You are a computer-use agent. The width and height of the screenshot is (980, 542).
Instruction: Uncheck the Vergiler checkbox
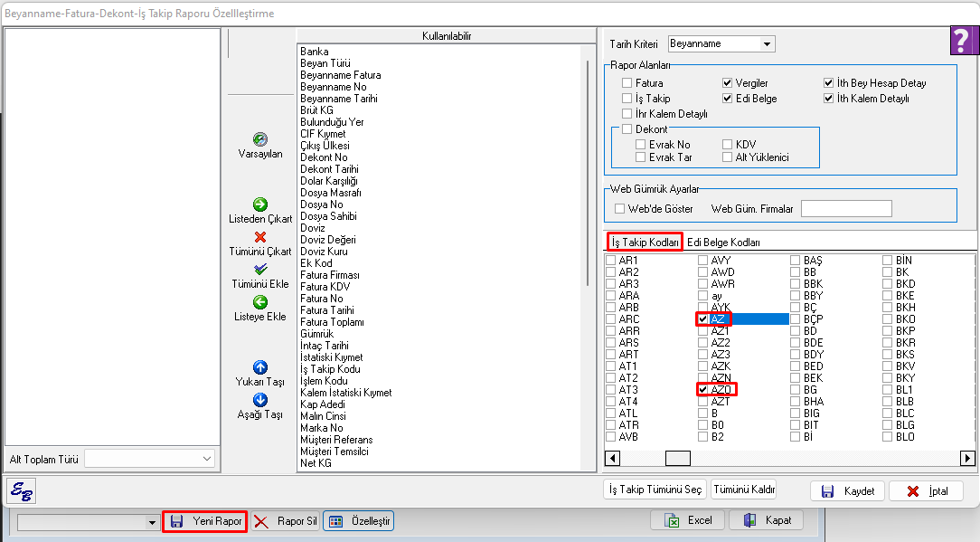click(x=727, y=82)
